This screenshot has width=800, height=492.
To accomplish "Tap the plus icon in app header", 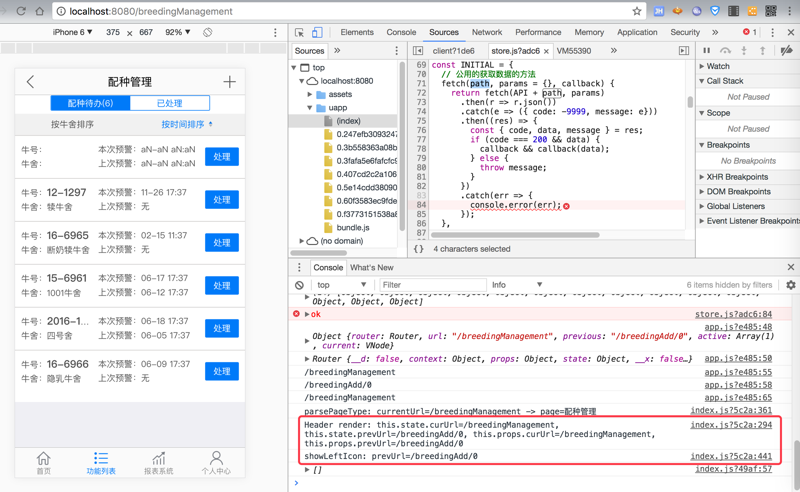I will (229, 82).
